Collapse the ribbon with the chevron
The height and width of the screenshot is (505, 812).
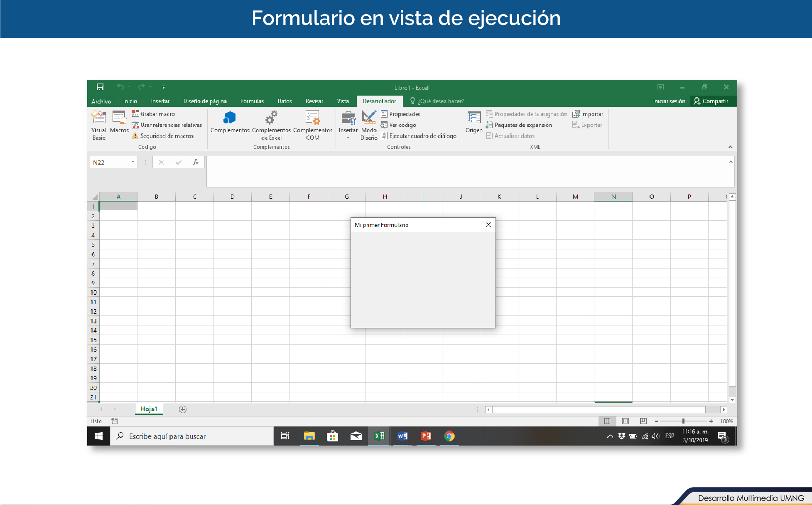pos(730,147)
